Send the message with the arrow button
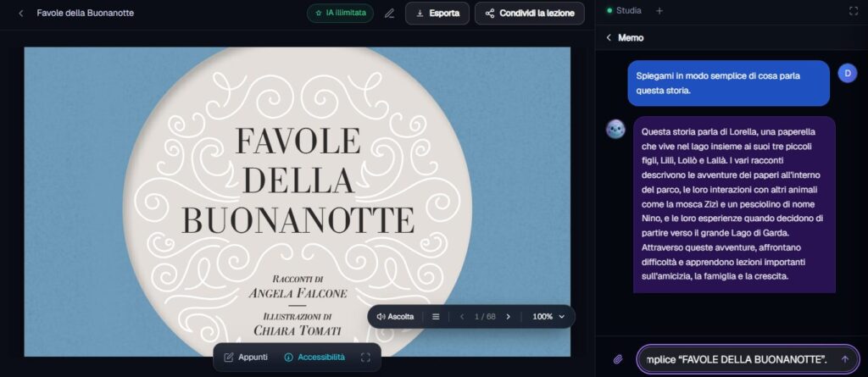 pyautogui.click(x=845, y=359)
